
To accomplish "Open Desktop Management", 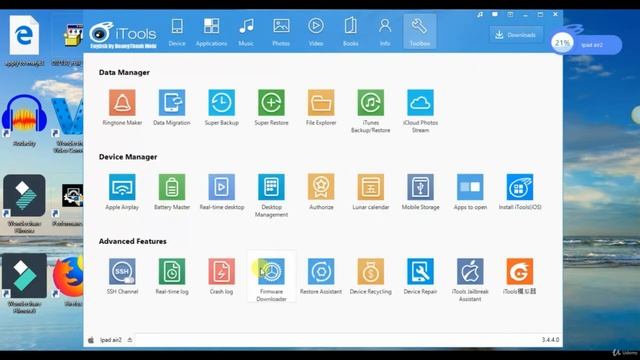I will (x=271, y=187).
